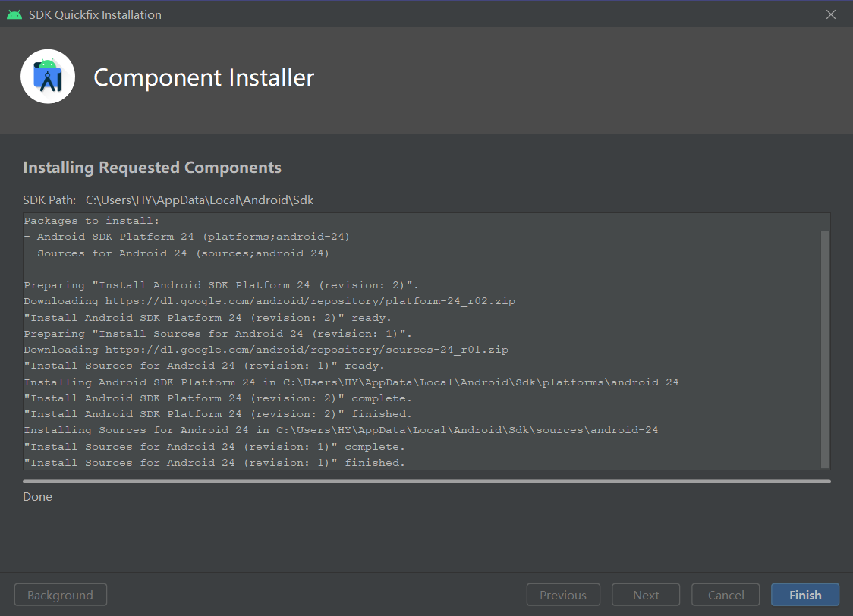853x616 pixels.
Task: Click the SDK Platform 24 'finished.' log line
Action: pyautogui.click(x=218, y=414)
